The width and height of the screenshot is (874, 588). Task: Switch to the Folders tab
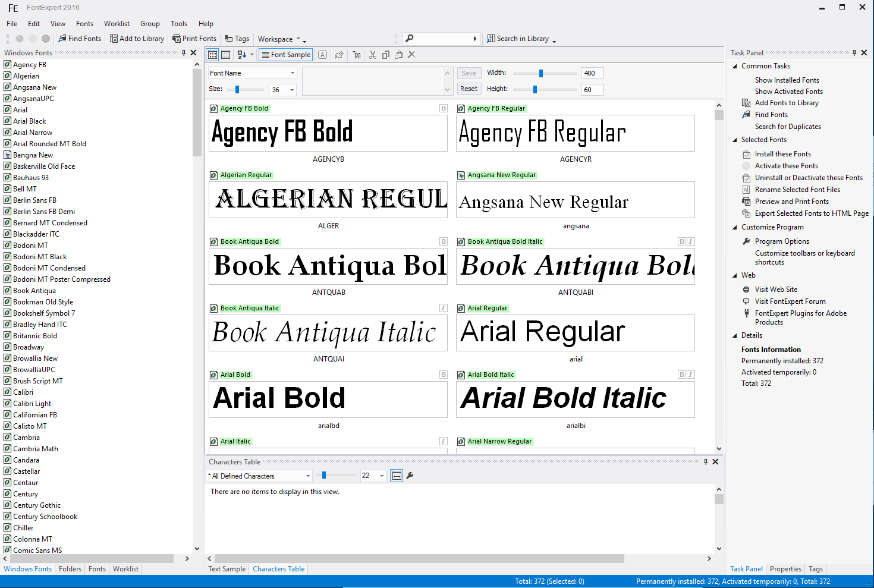coord(70,569)
